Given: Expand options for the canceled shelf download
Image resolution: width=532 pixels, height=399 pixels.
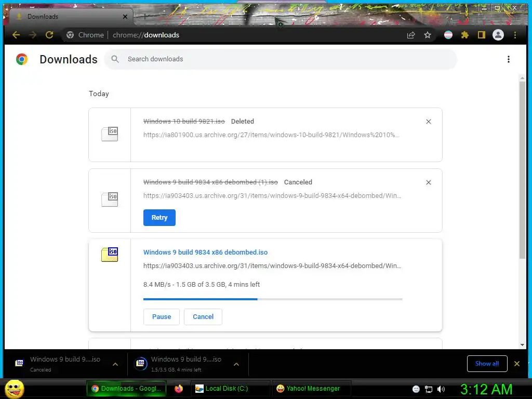Looking at the screenshot, I should pos(115,364).
